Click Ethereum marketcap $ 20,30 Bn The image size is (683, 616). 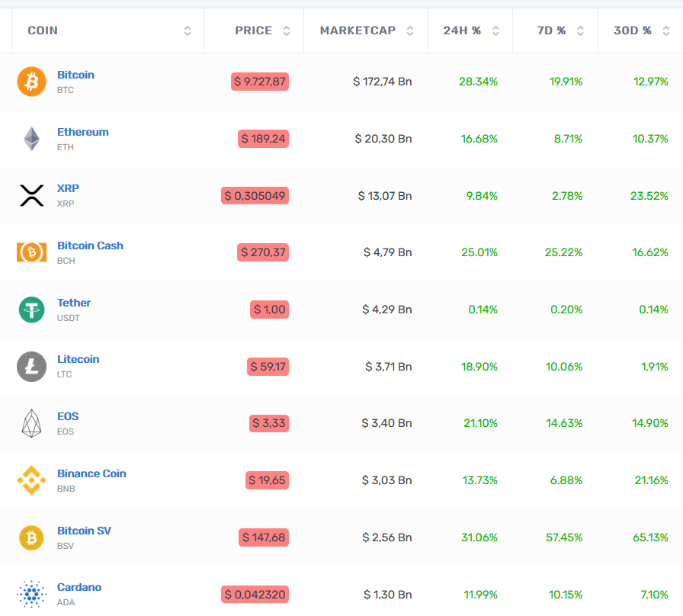383,139
